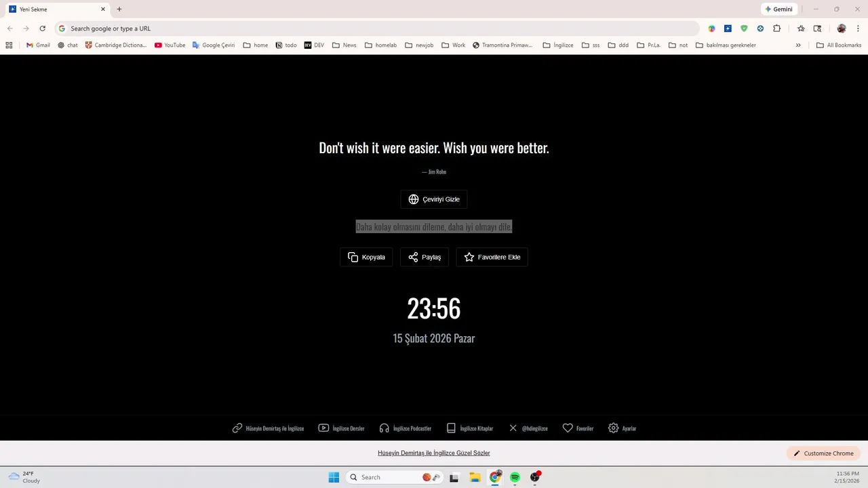This screenshot has width=868, height=488.
Task: Open Gmail bookmark
Action: (38, 45)
